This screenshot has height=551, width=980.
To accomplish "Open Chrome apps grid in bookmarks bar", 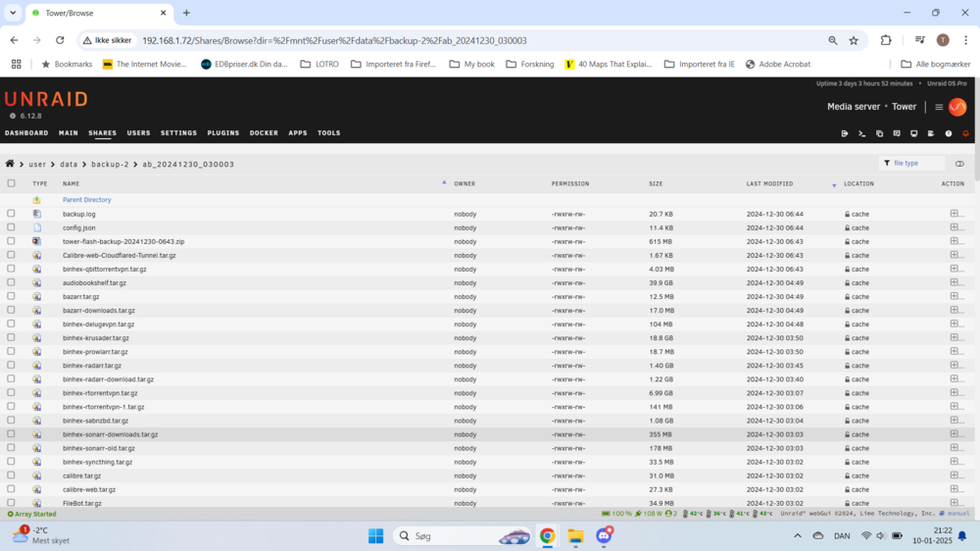I will point(17,64).
